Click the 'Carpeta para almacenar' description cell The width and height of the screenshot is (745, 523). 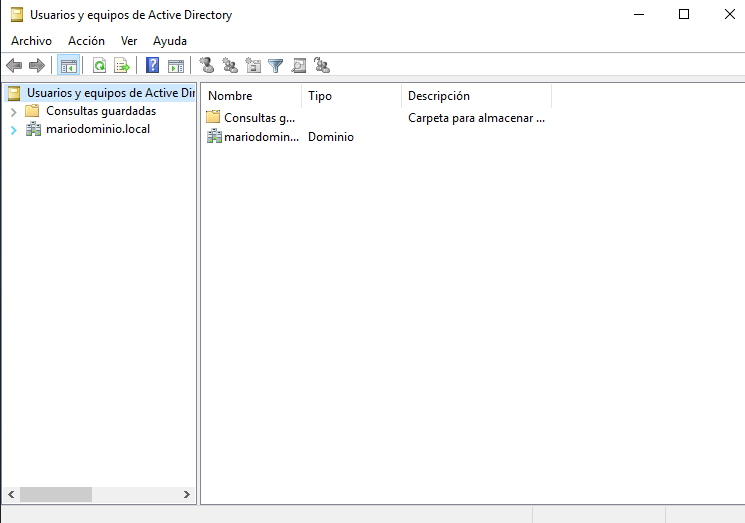[x=476, y=118]
